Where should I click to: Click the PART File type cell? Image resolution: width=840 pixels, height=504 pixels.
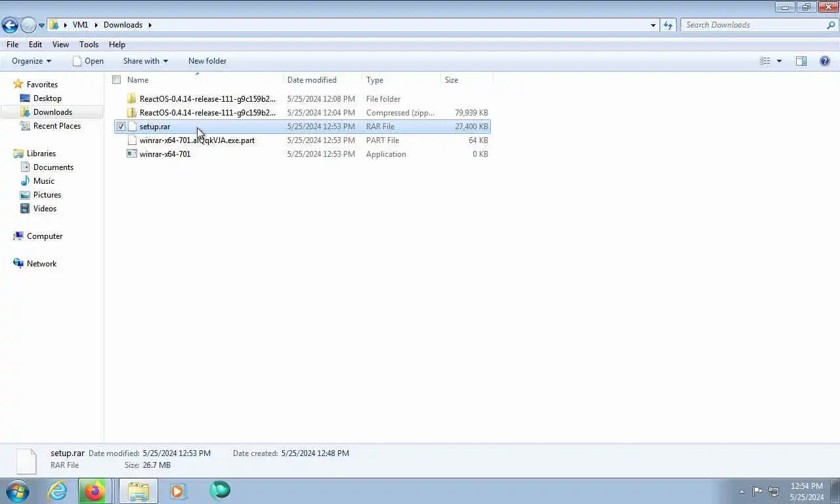[383, 140]
